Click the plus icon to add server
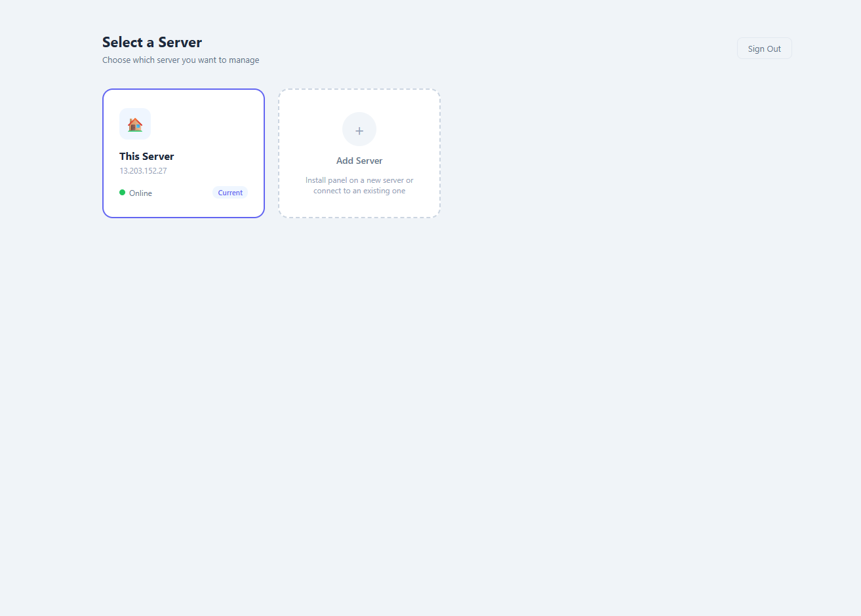Image resolution: width=861 pixels, height=616 pixels. tap(359, 129)
